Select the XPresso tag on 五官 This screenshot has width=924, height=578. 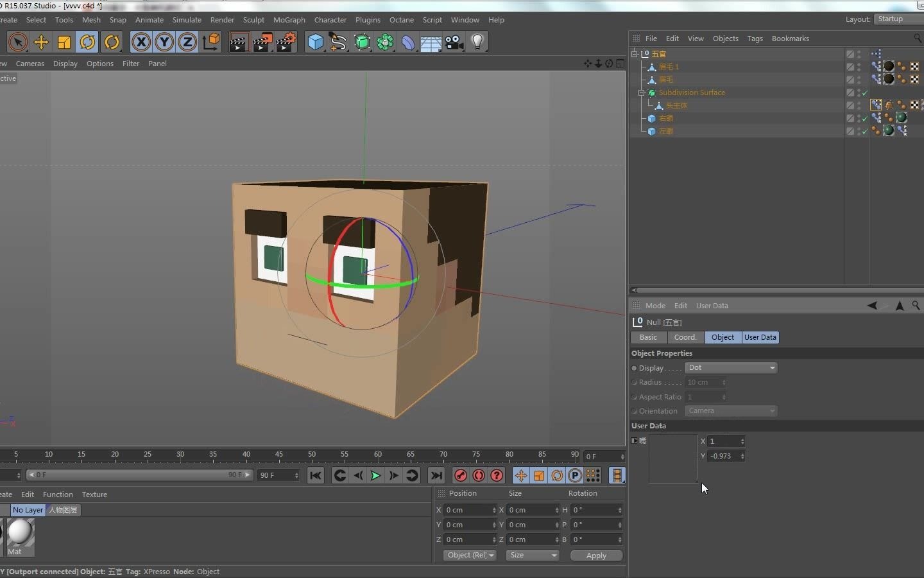tap(877, 54)
